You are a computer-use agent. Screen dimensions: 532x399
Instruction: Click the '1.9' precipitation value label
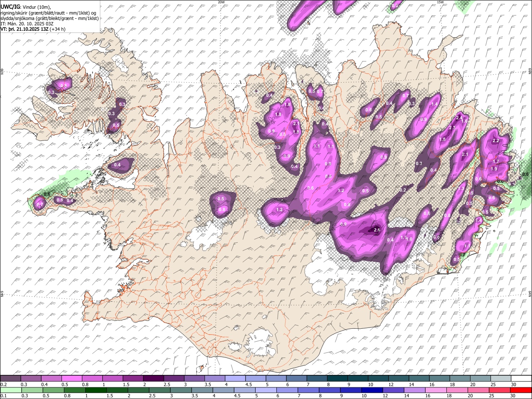[x=494, y=169]
